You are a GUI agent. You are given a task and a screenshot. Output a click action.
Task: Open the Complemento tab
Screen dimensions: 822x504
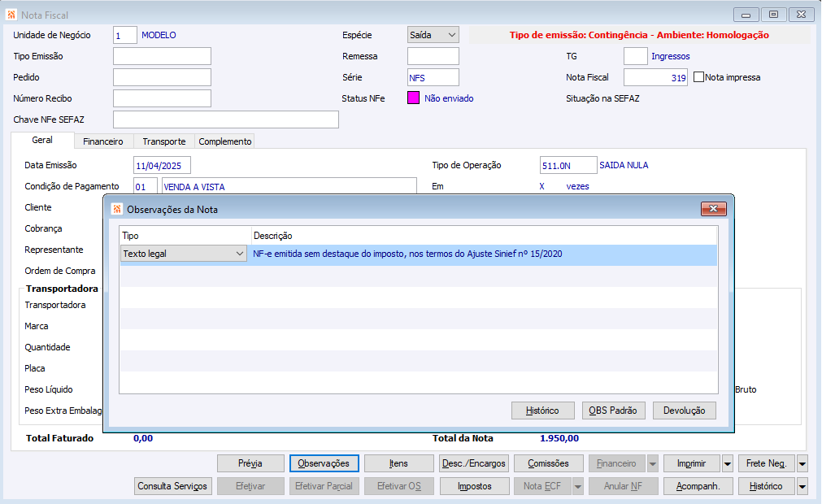point(225,141)
